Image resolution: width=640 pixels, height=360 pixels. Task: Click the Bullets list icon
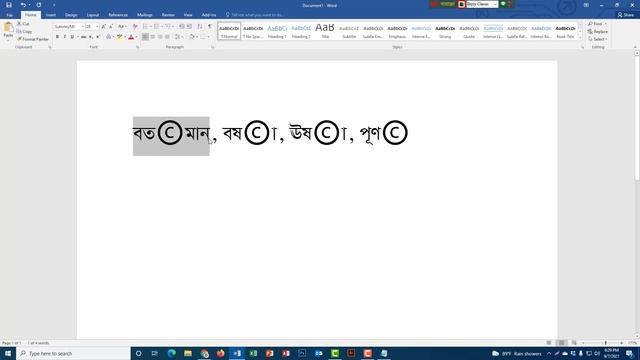pyautogui.click(x=145, y=27)
